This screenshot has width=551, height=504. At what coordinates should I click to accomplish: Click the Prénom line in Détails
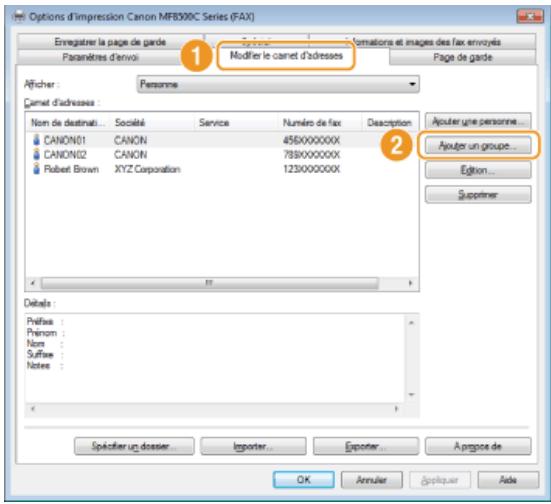pyautogui.click(x=46, y=332)
